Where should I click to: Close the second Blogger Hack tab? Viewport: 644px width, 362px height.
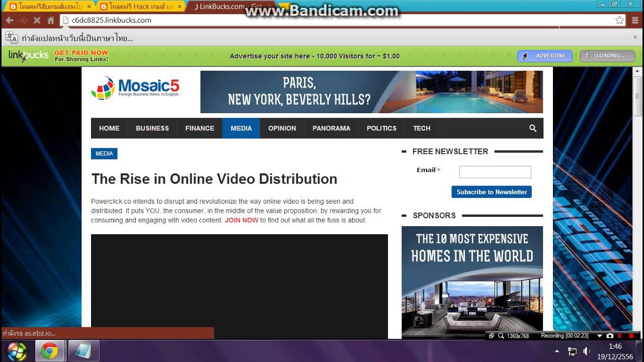(179, 7)
